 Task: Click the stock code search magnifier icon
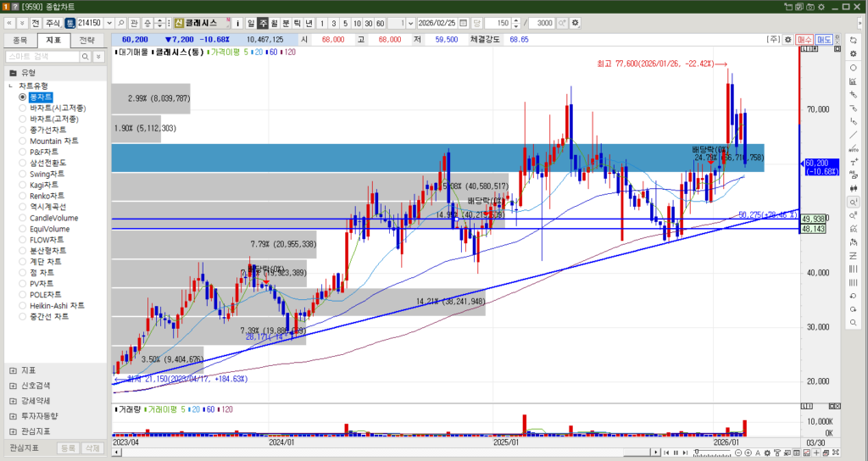[121, 23]
